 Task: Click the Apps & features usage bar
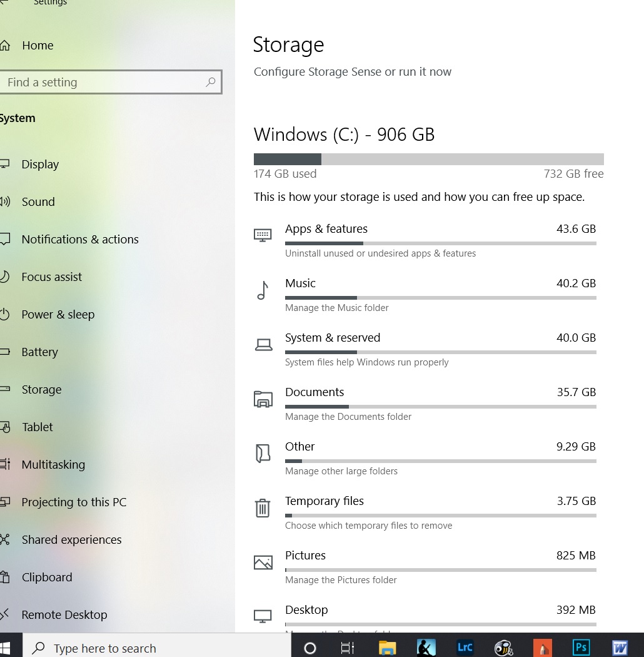pyautogui.click(x=441, y=243)
